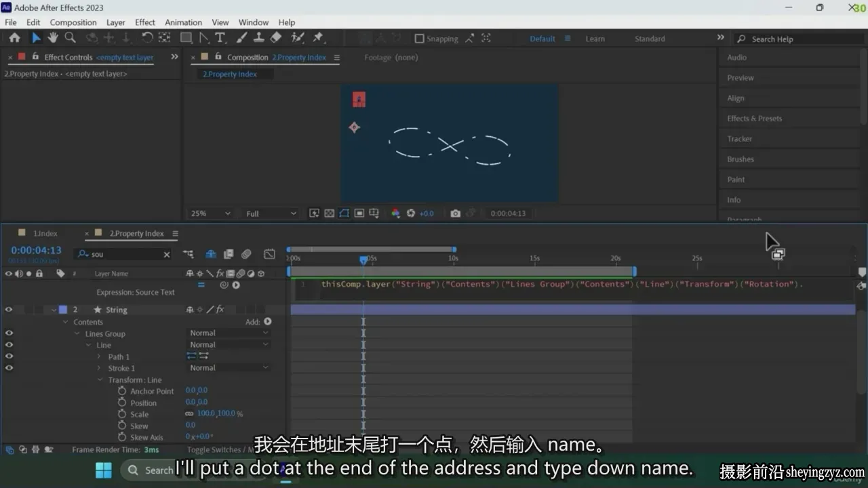The height and width of the screenshot is (488, 868).
Task: Toggle the Frame Blending timeline switch
Action: point(229,254)
